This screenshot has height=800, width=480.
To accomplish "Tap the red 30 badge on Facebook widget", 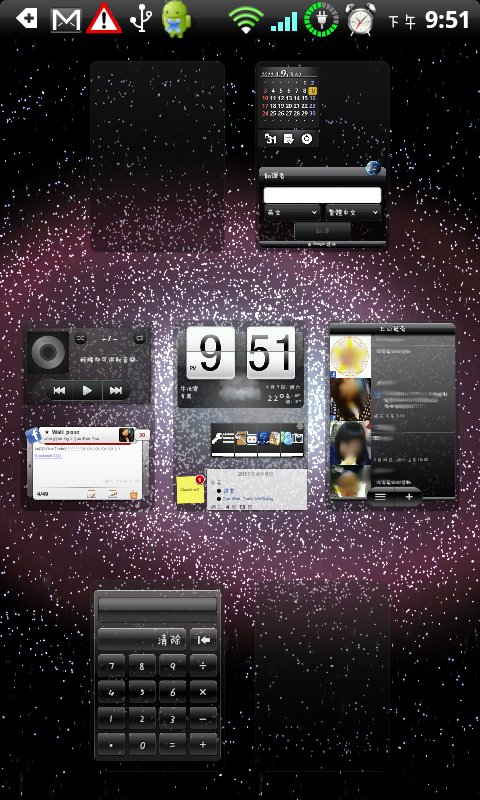I will coord(142,435).
